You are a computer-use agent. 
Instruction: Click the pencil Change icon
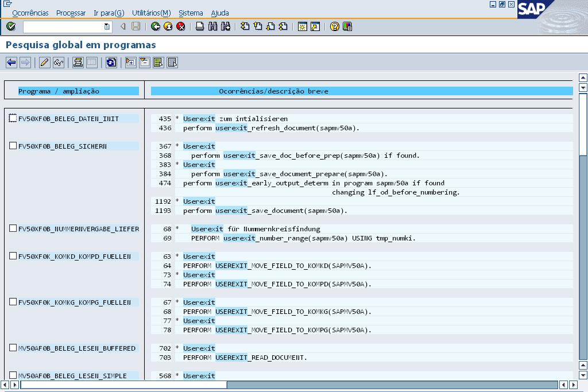44,63
